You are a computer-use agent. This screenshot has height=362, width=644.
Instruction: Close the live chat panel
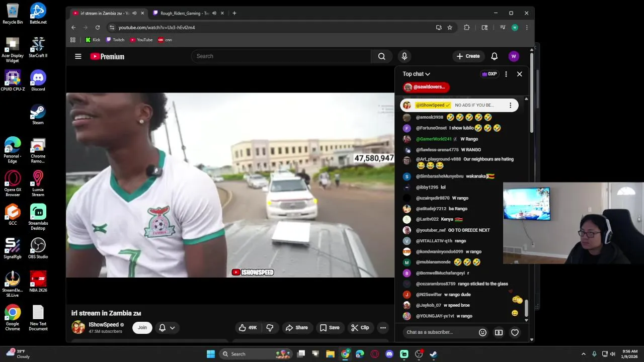[520, 74]
